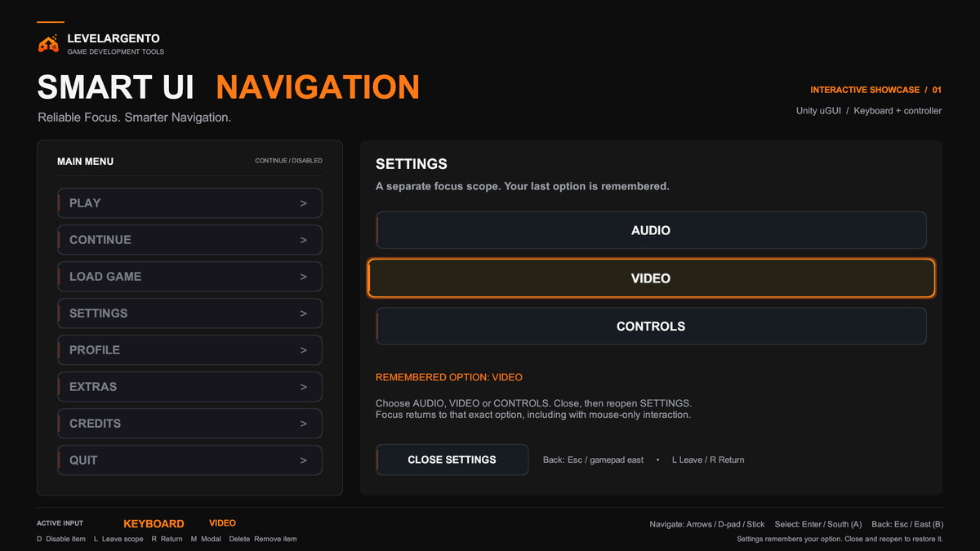Click the arrow on the SETTINGS row
This screenshot has height=551, width=980.
pos(304,313)
